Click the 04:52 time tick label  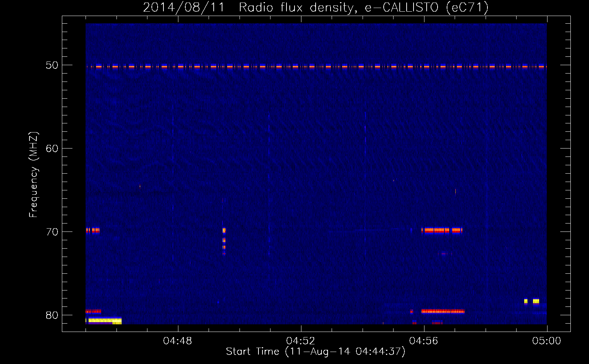(x=301, y=341)
